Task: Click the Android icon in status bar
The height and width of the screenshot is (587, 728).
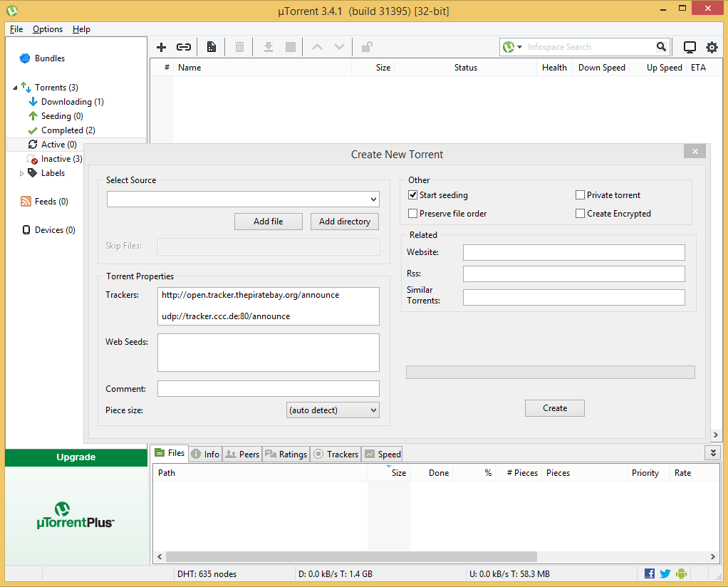Action: coord(681,573)
